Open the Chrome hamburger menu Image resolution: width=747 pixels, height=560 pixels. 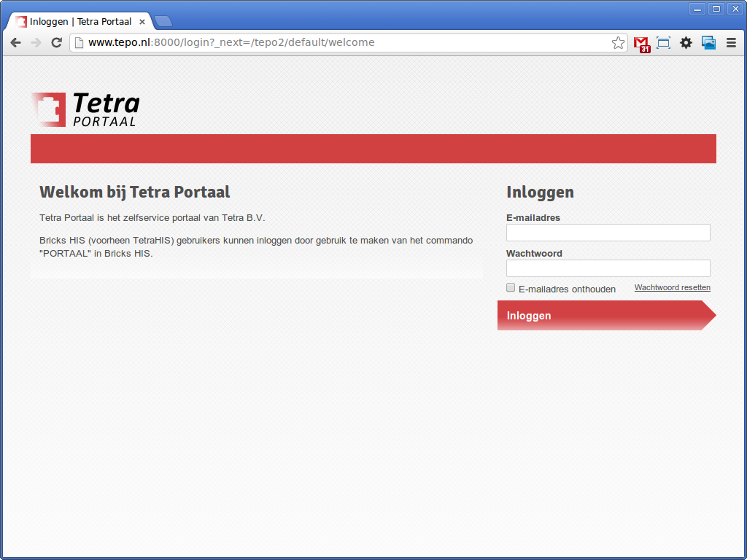(731, 43)
